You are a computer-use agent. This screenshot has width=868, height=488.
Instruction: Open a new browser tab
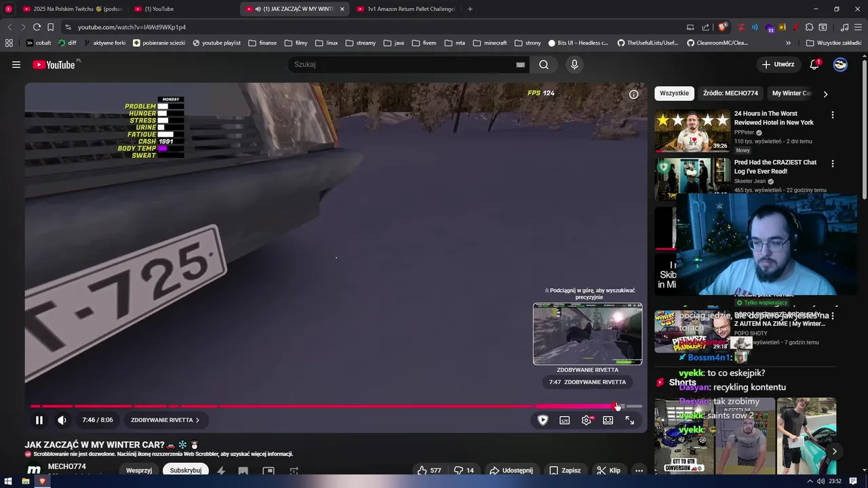coord(470,9)
